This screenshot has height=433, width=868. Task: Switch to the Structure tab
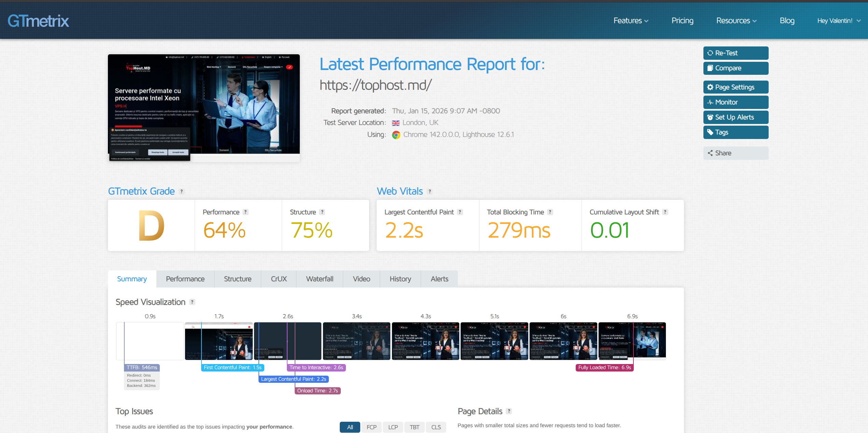point(237,279)
